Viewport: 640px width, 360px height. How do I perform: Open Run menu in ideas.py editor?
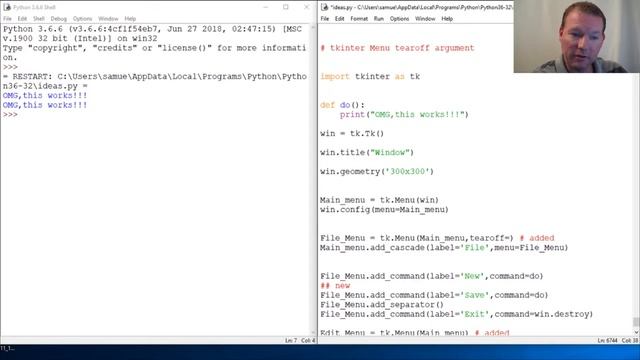point(379,19)
